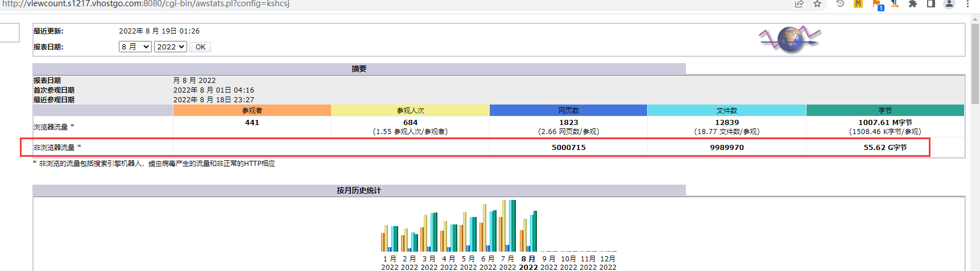Viewport: 980px width, 271px height.
Task: Click the 7 月 2022 bar group
Action: click(x=507, y=226)
